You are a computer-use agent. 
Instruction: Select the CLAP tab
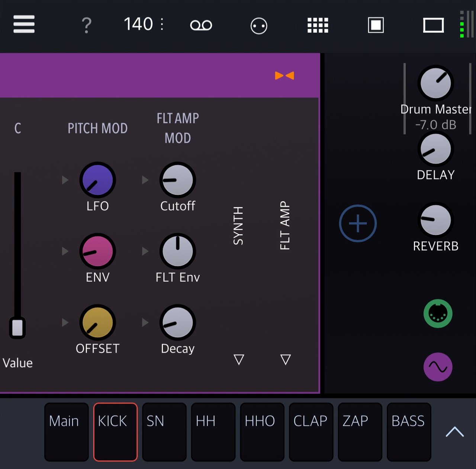(311, 432)
